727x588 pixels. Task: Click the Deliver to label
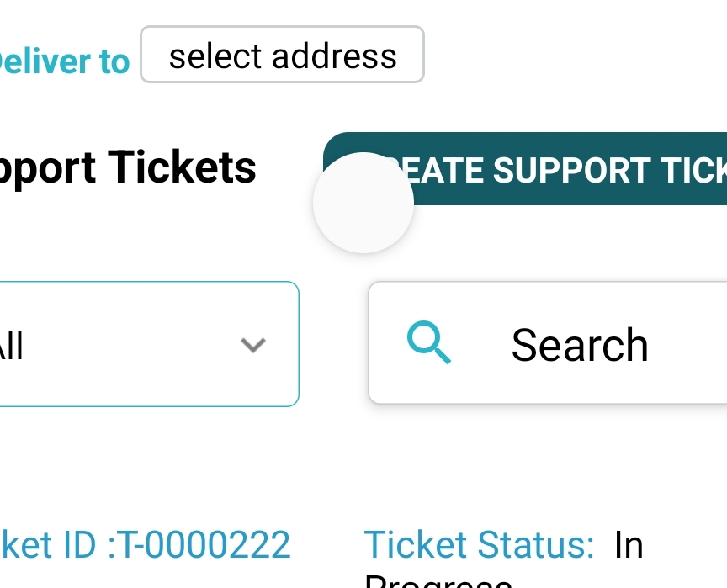click(x=64, y=61)
